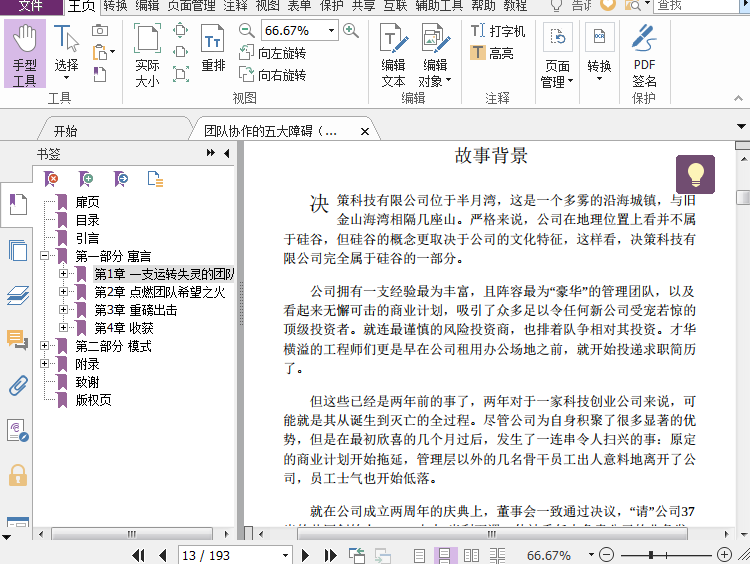The height and width of the screenshot is (564, 750).
Task: Click the zoom out magnifier icon
Action: (x=246, y=31)
